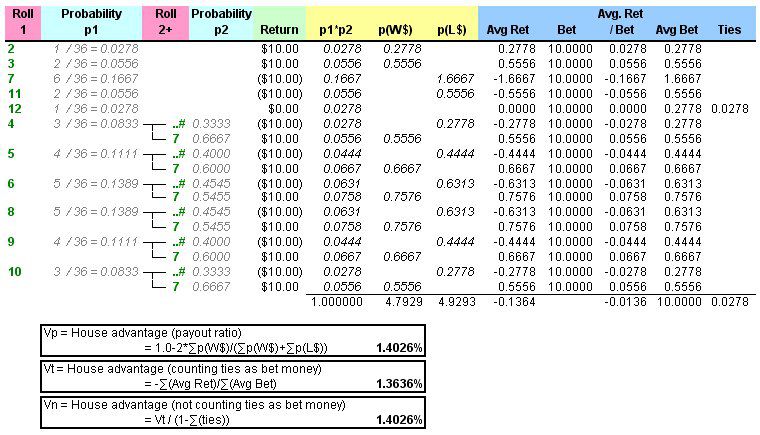This screenshot has height=435, width=760.
Task: Click the '$0.00' Return cell for roll 12
Action: pos(284,109)
